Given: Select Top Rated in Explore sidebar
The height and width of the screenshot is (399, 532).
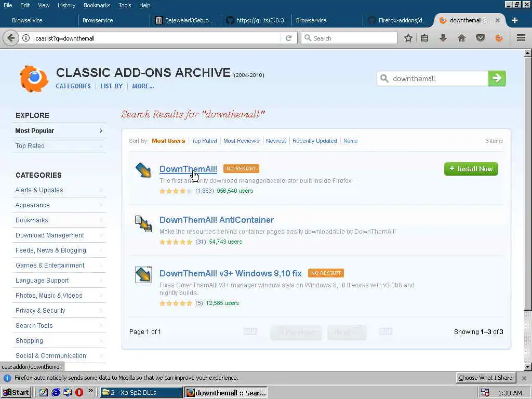Looking at the screenshot, I should tap(59, 145).
